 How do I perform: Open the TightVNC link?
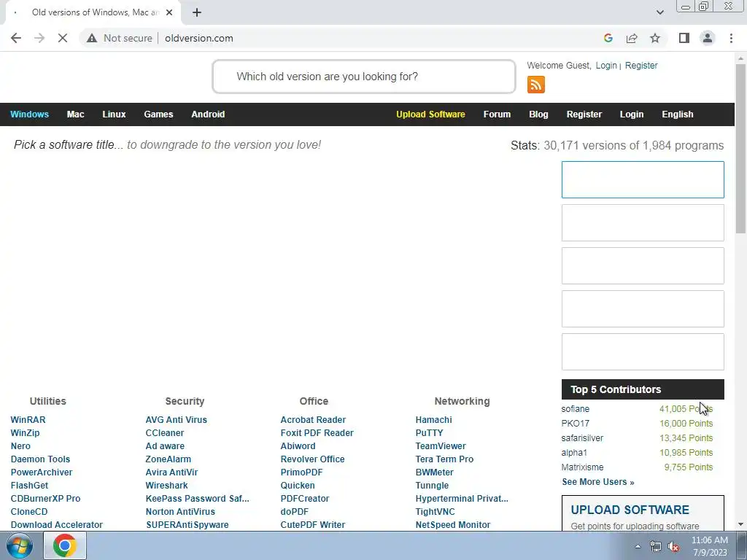[x=435, y=511]
